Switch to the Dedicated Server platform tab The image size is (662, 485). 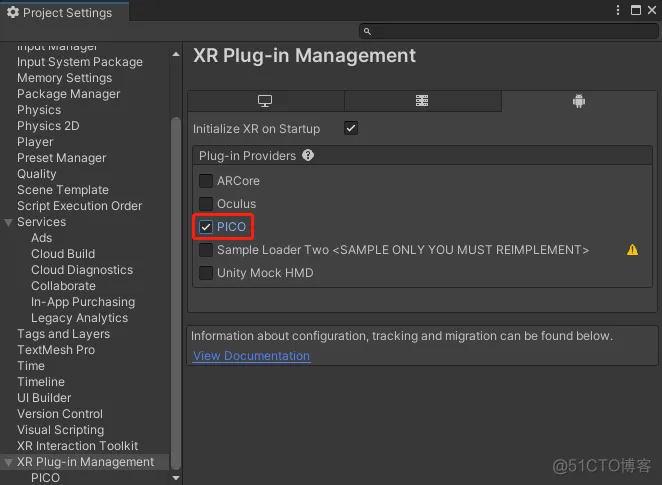tap(422, 101)
